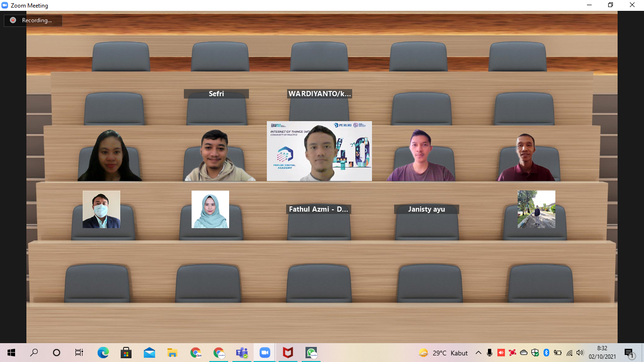Open the Wi-Fi network flyout
Viewport: 644px width, 362px height.
point(569,353)
